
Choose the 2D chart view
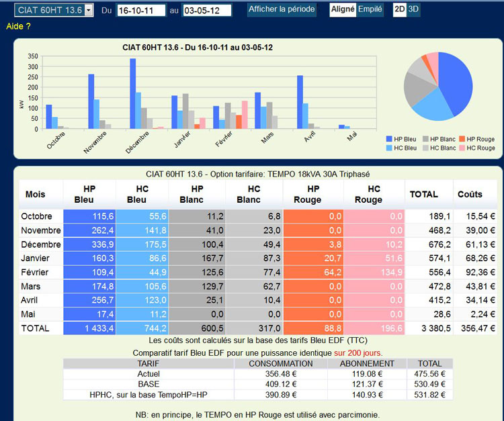[x=399, y=9]
